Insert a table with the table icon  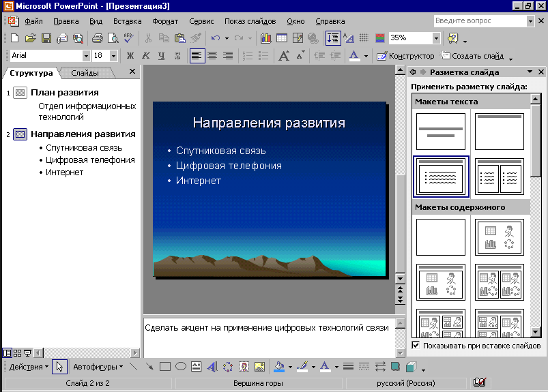click(282, 37)
